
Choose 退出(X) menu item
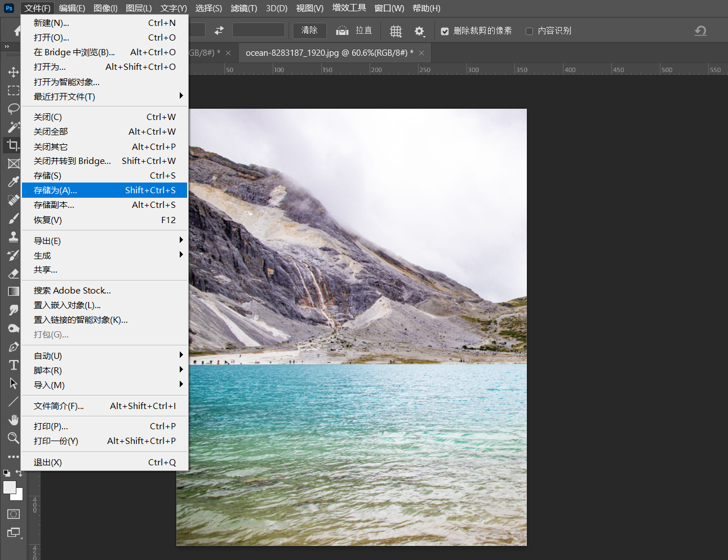pyautogui.click(x=104, y=462)
